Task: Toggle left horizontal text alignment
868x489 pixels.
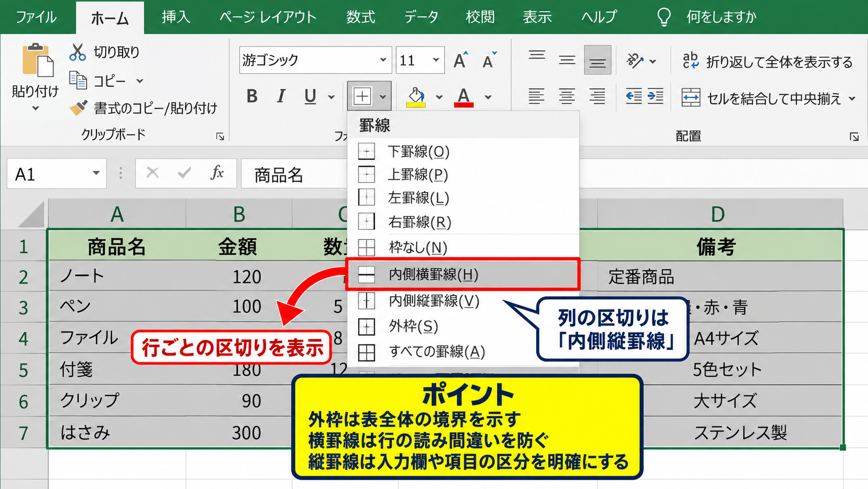Action: coord(536,97)
